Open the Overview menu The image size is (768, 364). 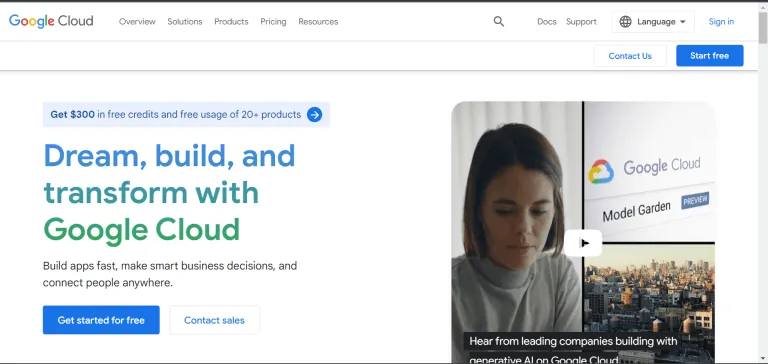[137, 22]
